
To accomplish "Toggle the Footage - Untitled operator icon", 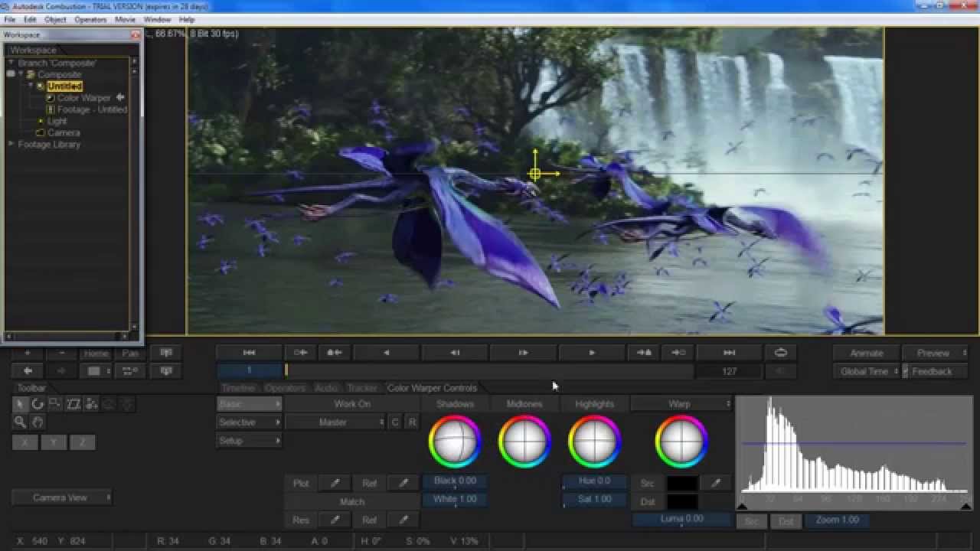I will pyautogui.click(x=51, y=109).
